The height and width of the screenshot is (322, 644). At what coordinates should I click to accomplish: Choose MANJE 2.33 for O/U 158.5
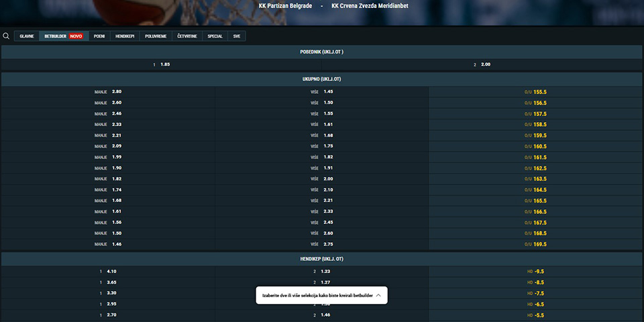108,125
